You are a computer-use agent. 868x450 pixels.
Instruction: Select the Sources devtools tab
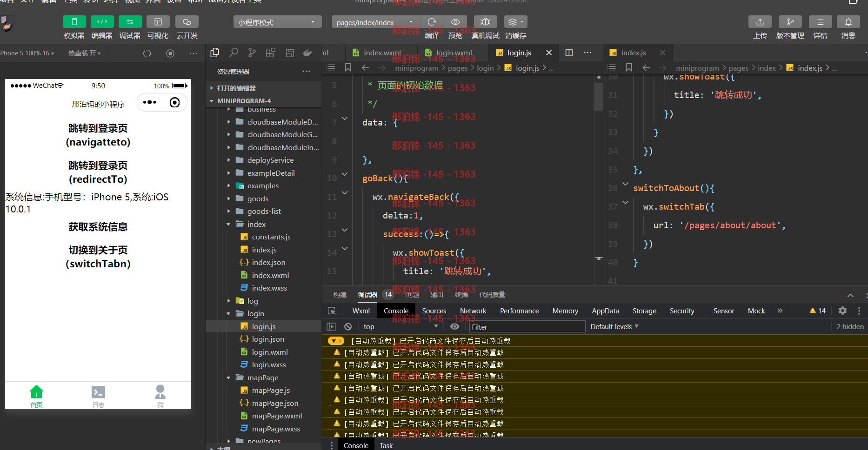pos(434,311)
